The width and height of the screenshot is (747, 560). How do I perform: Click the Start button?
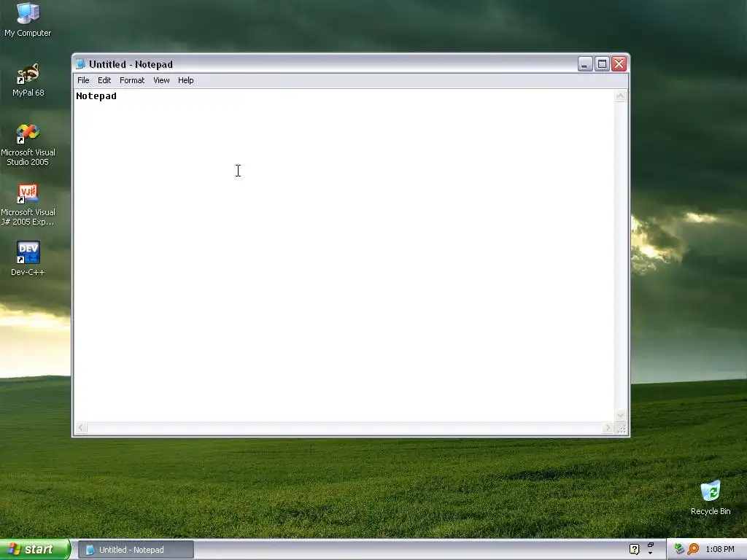point(35,550)
